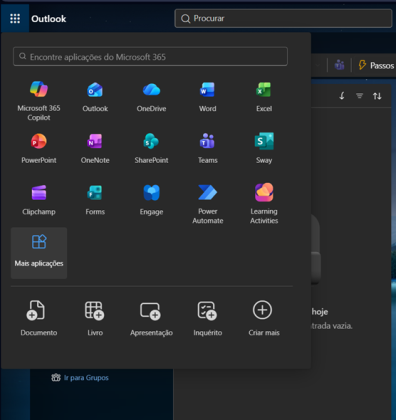The width and height of the screenshot is (396, 420).
Task: Open Teams from the app grid
Action: 208,149
